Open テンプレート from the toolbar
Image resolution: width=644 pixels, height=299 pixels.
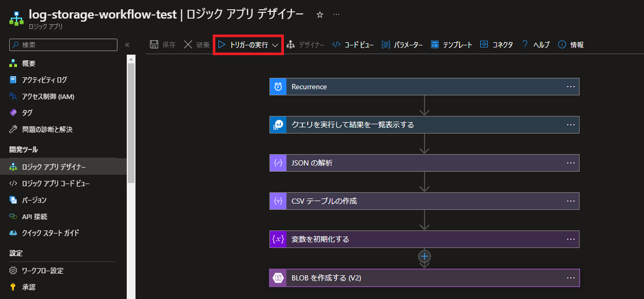point(451,45)
